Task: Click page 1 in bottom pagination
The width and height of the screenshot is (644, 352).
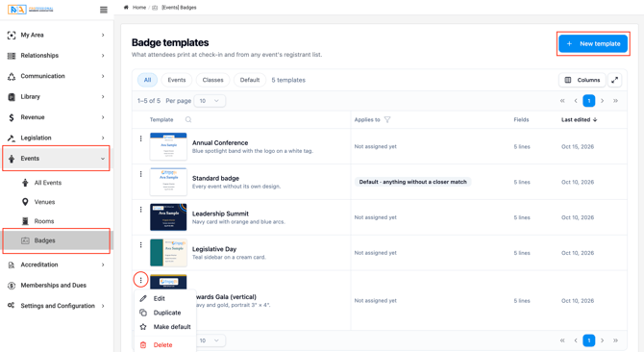Action: click(x=589, y=340)
